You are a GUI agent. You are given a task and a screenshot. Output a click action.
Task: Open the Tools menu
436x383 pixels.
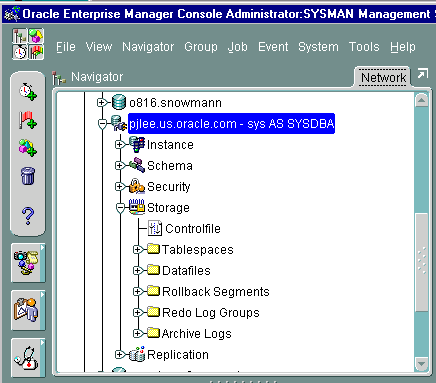[364, 47]
